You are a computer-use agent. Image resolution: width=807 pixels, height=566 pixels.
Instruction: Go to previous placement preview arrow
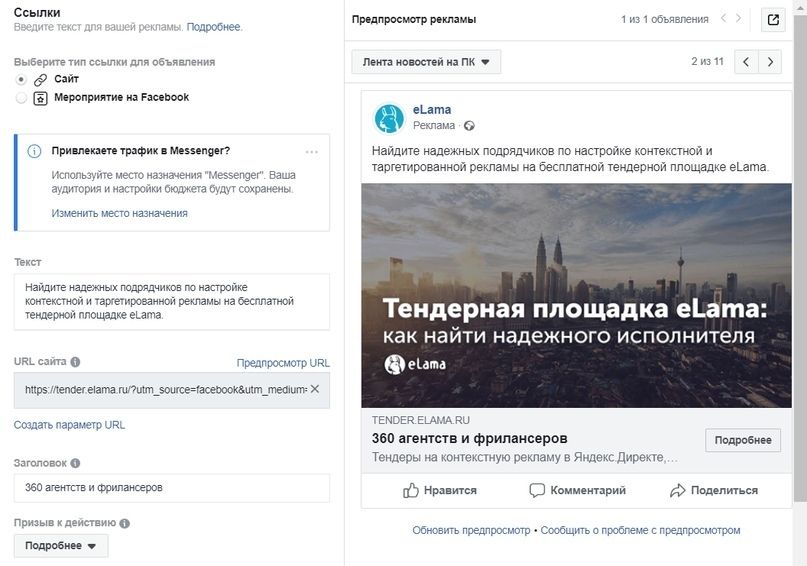[x=746, y=62]
